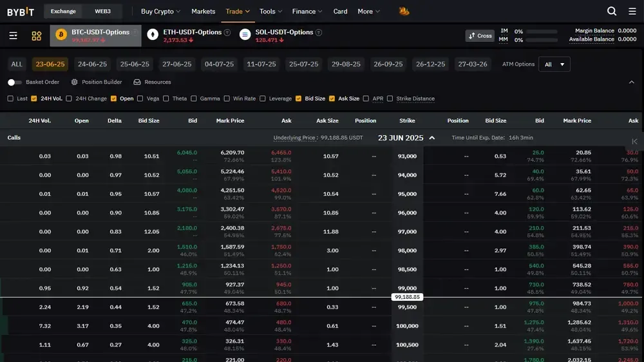
Task: Open the Position Builder link
Action: (x=102, y=82)
